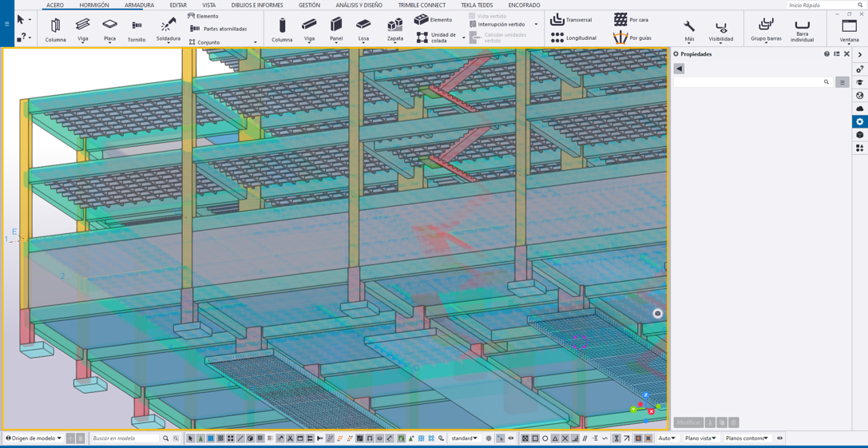Click the Interrupción vertido button
This screenshot has height=448, width=868.
point(501,25)
